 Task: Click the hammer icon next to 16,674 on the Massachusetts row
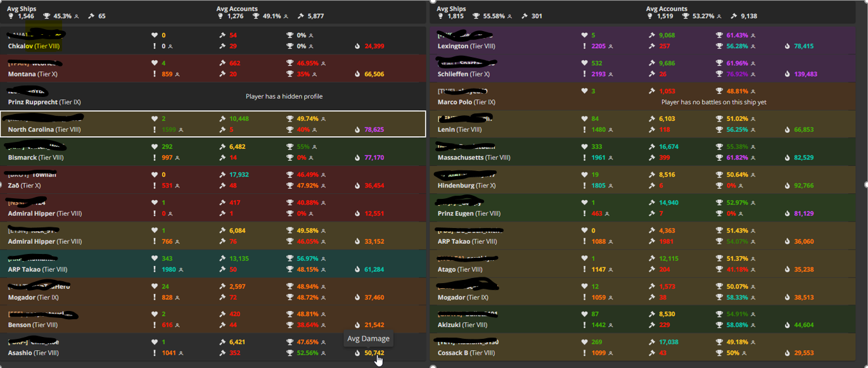click(x=652, y=147)
